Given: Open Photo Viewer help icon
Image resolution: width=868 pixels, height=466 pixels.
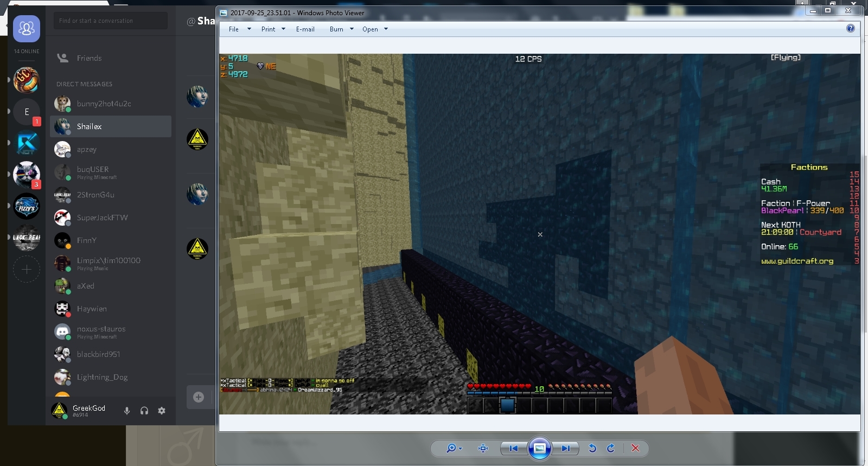Looking at the screenshot, I should pyautogui.click(x=851, y=28).
